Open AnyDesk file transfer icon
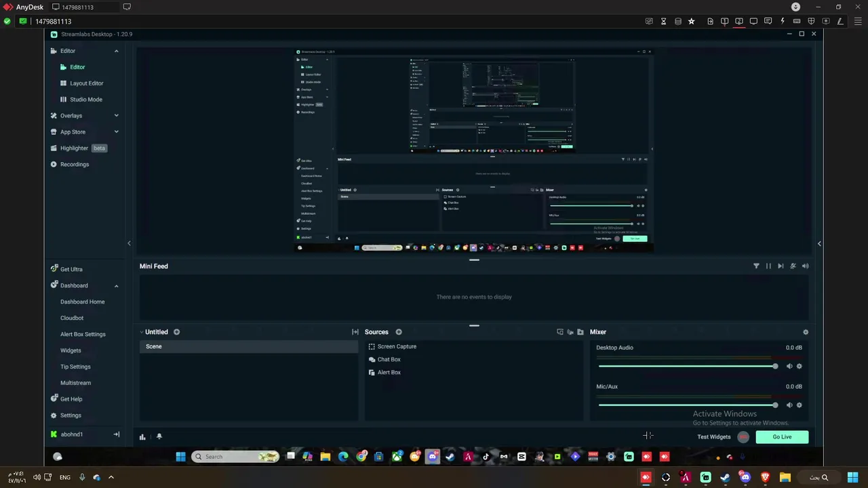The width and height of the screenshot is (868, 488). pyautogui.click(x=710, y=22)
